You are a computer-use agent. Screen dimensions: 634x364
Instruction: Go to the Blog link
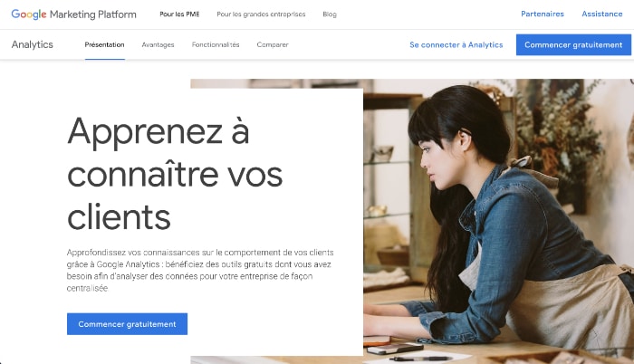coord(330,14)
